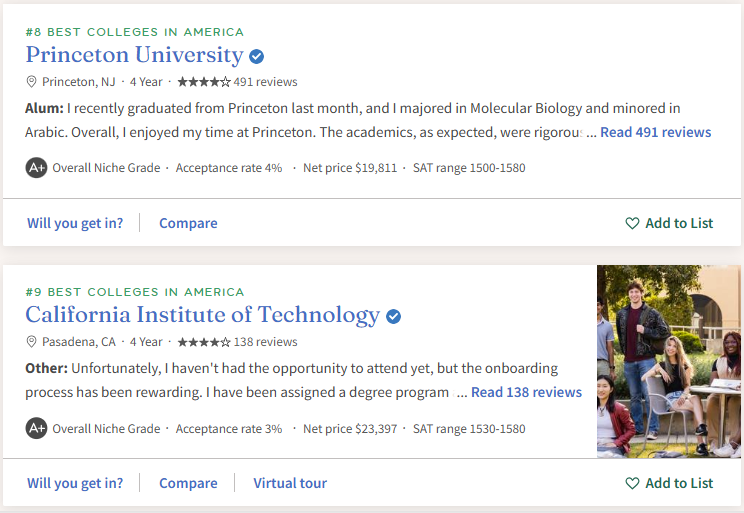Check Will you get in for Caltech

pos(75,483)
